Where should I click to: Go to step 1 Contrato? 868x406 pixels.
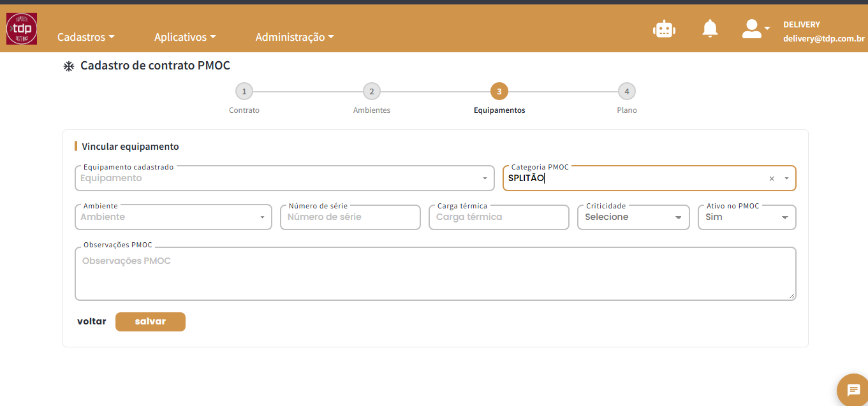click(244, 92)
